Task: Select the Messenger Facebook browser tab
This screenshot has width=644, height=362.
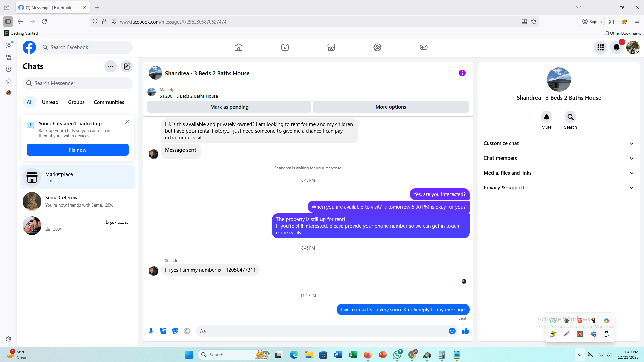Action: pyautogui.click(x=53, y=7)
